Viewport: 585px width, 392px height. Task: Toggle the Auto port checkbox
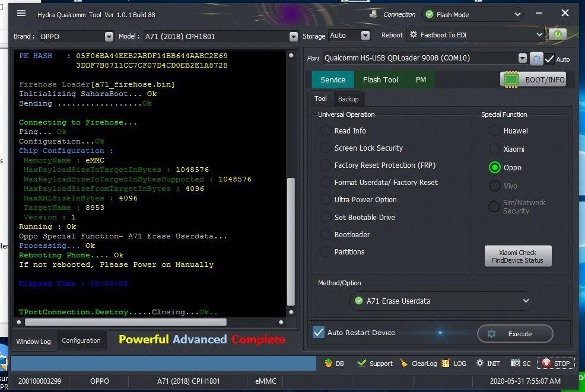coord(549,59)
